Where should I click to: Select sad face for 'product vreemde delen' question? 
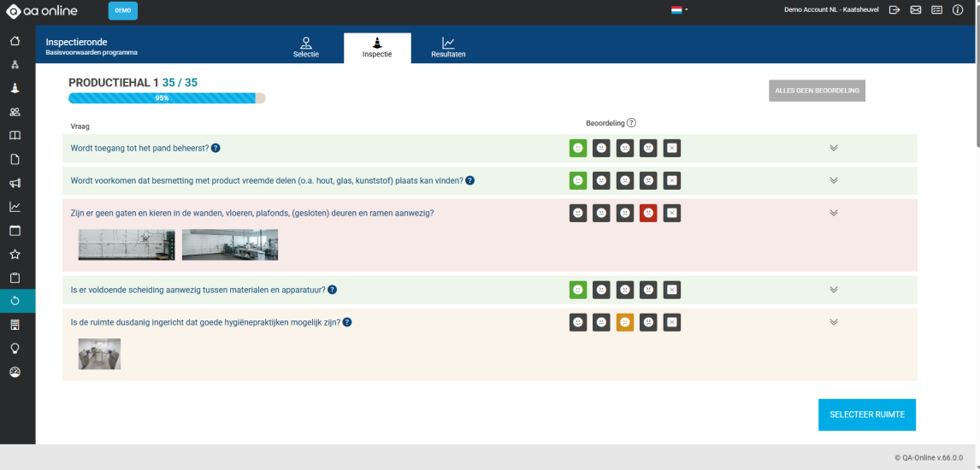(x=625, y=180)
